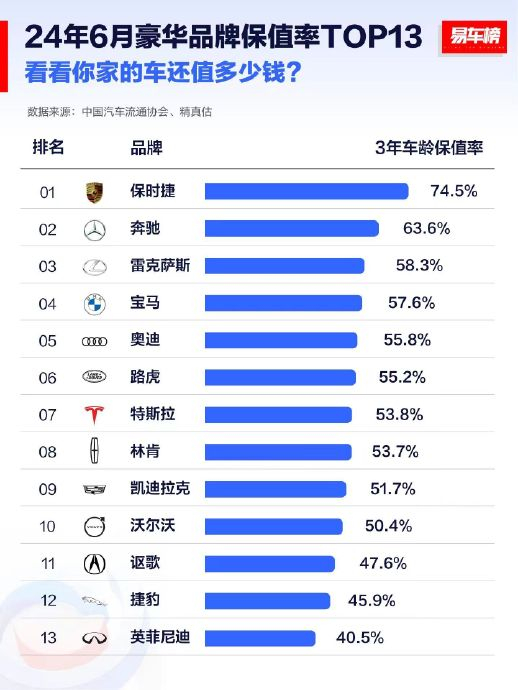The height and width of the screenshot is (690, 518).
Task: Open the red 易车榜 badge
Action: [x=474, y=37]
